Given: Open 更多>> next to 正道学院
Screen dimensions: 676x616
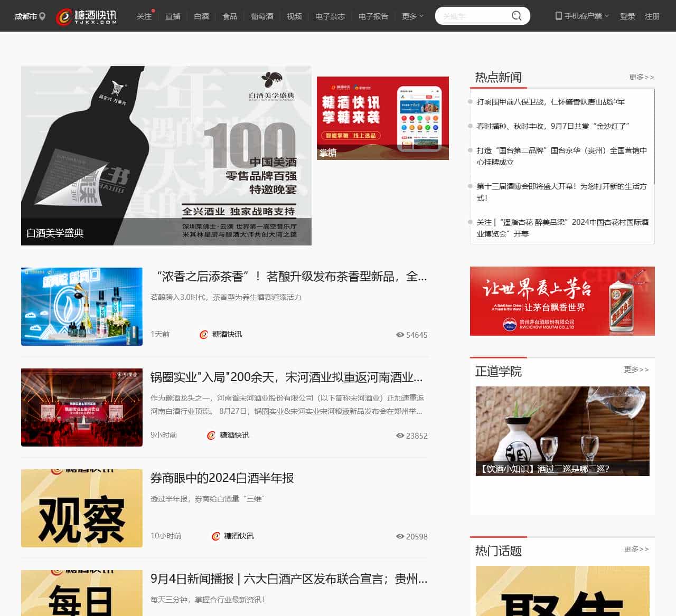Looking at the screenshot, I should pyautogui.click(x=636, y=369).
